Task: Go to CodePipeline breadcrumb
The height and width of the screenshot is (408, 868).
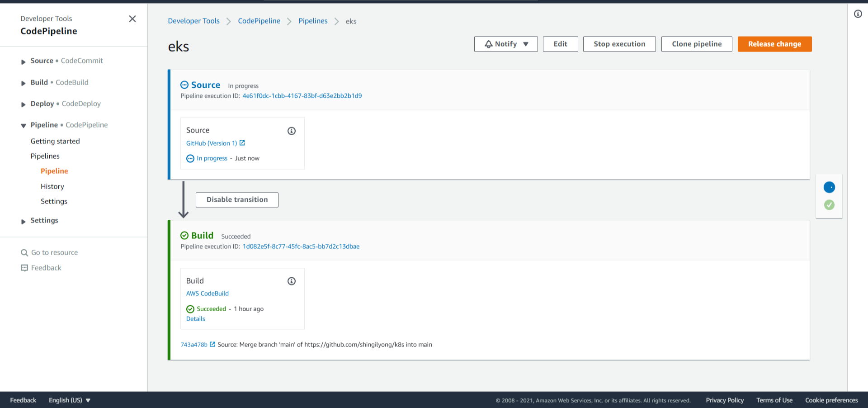Action: [x=259, y=21]
